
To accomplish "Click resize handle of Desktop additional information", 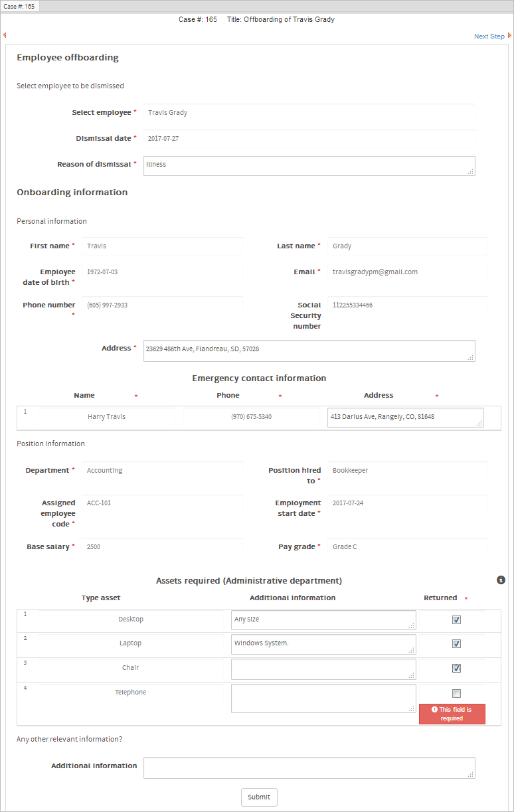I will pyautogui.click(x=412, y=625).
